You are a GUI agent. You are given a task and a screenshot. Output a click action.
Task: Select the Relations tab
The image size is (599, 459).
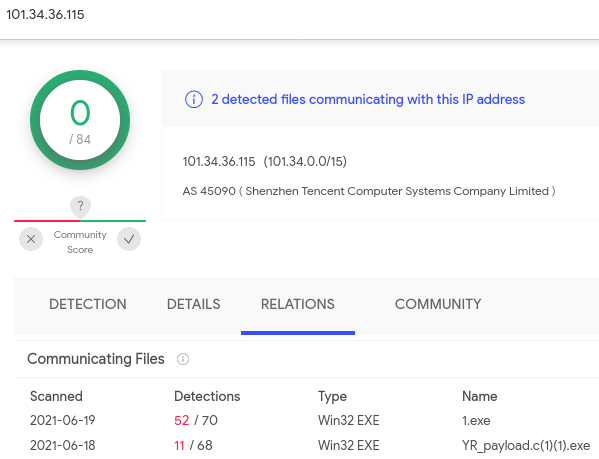pos(298,304)
